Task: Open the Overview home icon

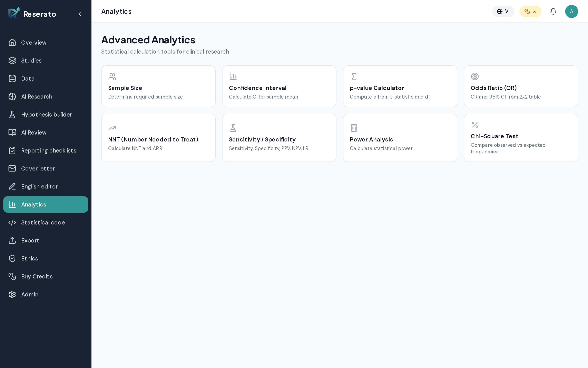Action: (x=12, y=43)
